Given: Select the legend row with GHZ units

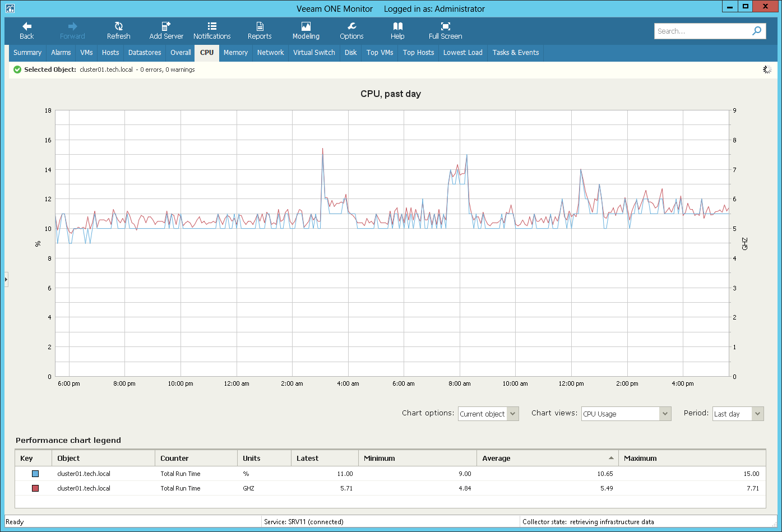Looking at the screenshot, I should tap(390, 488).
